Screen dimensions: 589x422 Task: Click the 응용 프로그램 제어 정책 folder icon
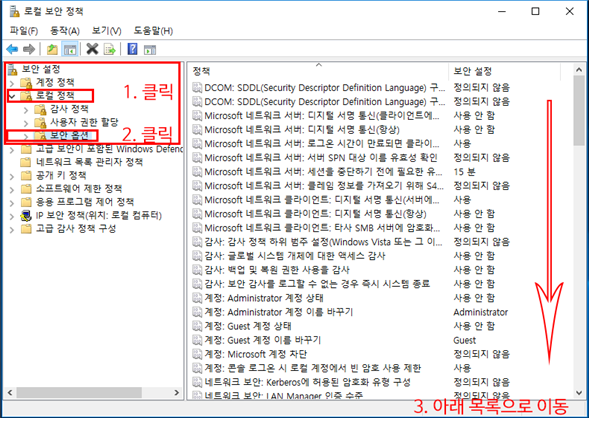coord(26,202)
